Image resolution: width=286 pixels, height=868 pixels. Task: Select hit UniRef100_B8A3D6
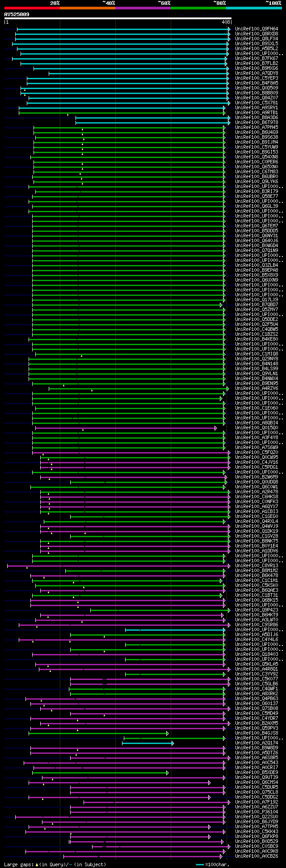(x=257, y=118)
